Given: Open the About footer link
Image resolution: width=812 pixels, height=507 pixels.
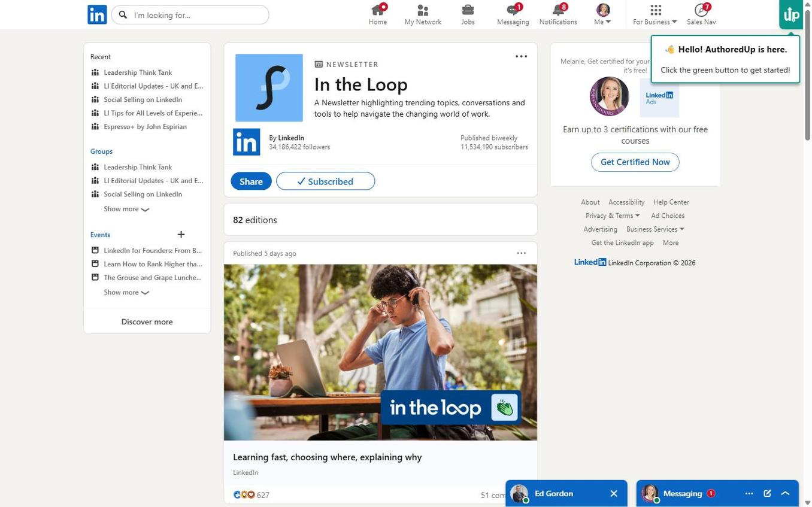Looking at the screenshot, I should (x=590, y=202).
